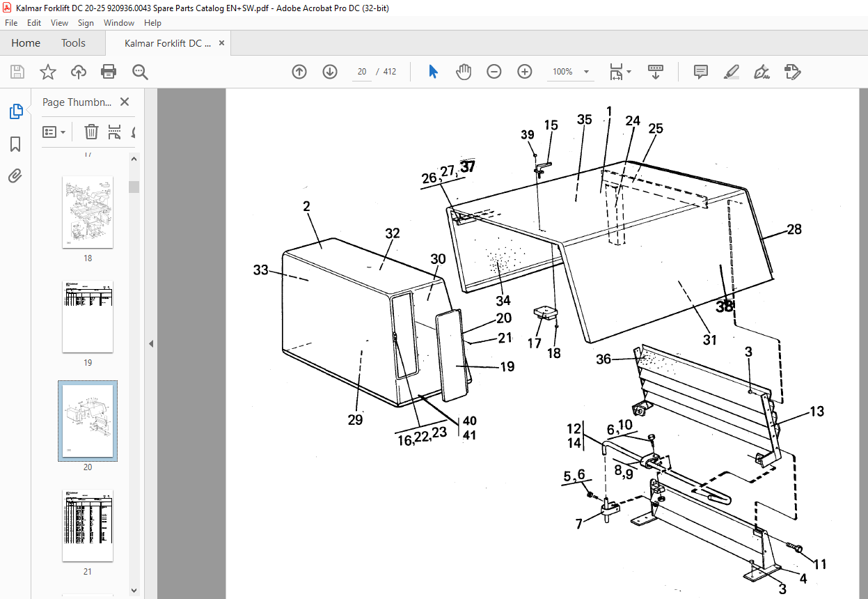Activate the Hand pan tool
868x599 pixels.
[x=464, y=72]
